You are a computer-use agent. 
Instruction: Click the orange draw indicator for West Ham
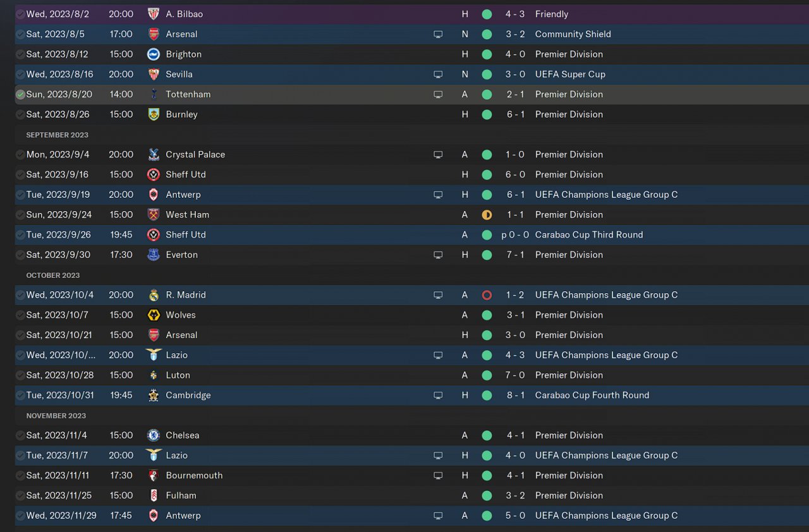pyautogui.click(x=487, y=215)
